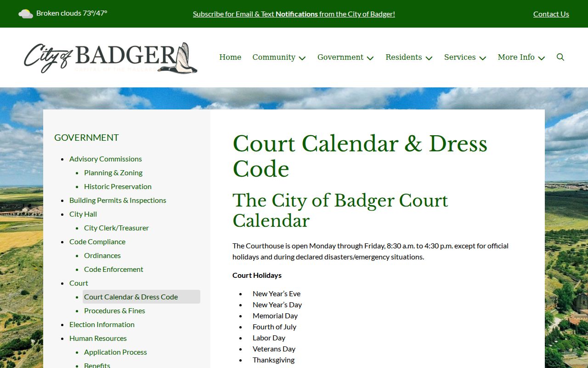Image resolution: width=588 pixels, height=368 pixels.
Task: Open Procedures & Fines sidebar link
Action: point(114,310)
